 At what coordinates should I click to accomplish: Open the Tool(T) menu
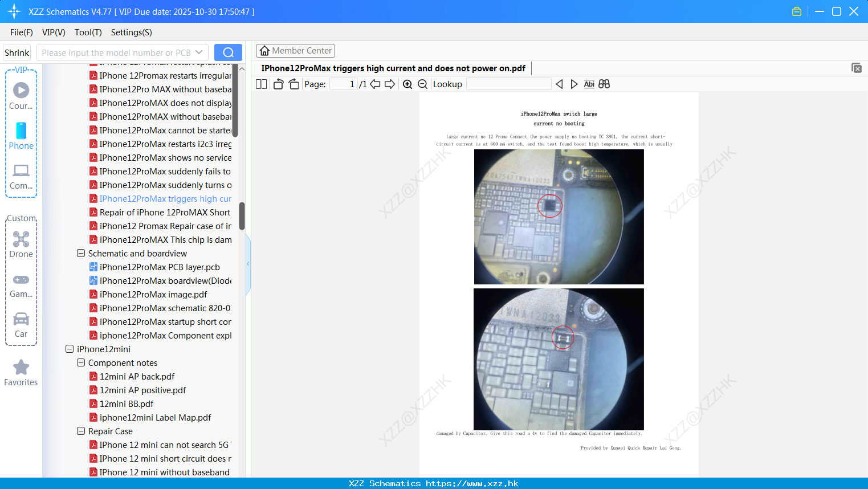click(88, 32)
